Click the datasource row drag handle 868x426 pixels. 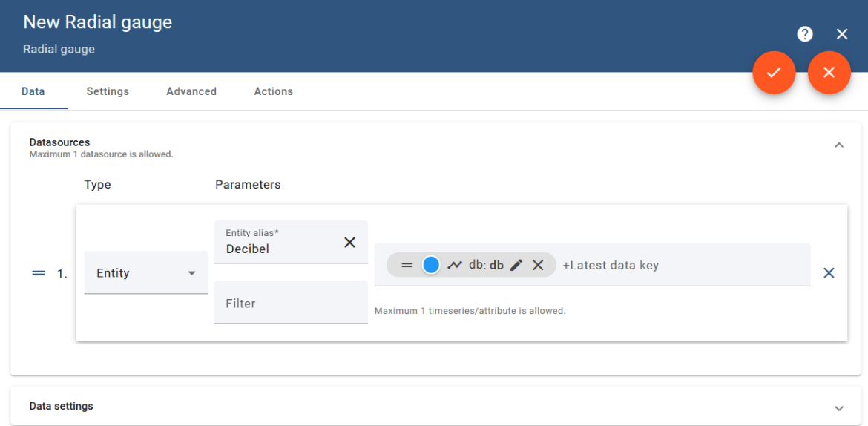click(39, 273)
